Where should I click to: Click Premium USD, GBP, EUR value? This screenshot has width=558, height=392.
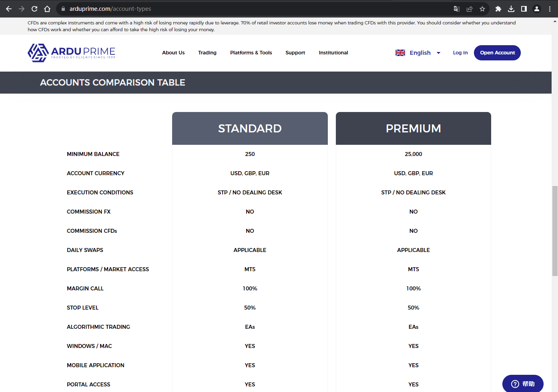(413, 173)
